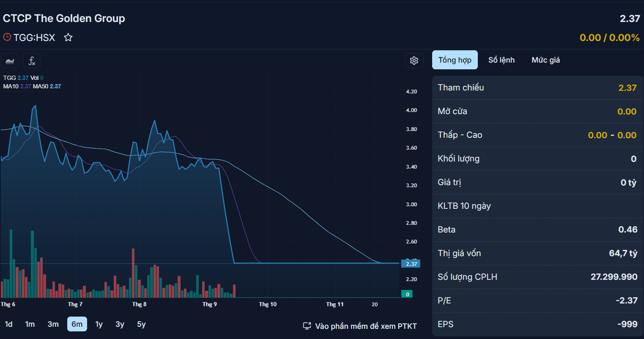Open chart settings gear icon
The width and height of the screenshot is (644, 339).
pyautogui.click(x=414, y=61)
